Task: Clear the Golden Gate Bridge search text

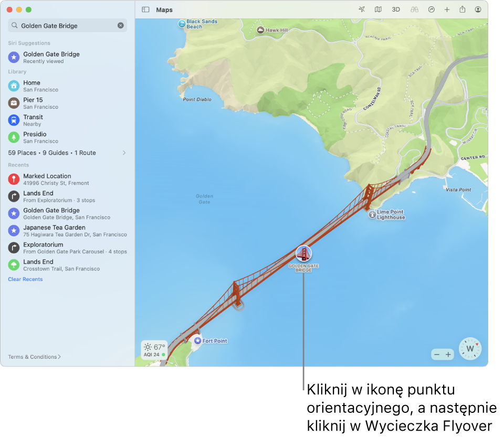Action: 121,25
